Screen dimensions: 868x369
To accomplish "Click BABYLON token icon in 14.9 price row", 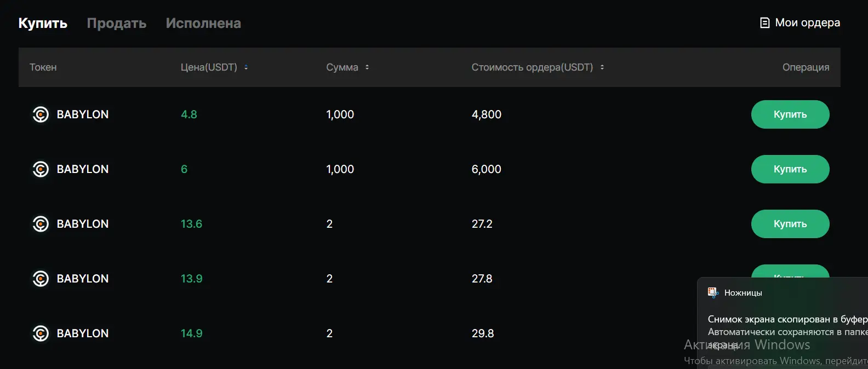I will (x=41, y=333).
